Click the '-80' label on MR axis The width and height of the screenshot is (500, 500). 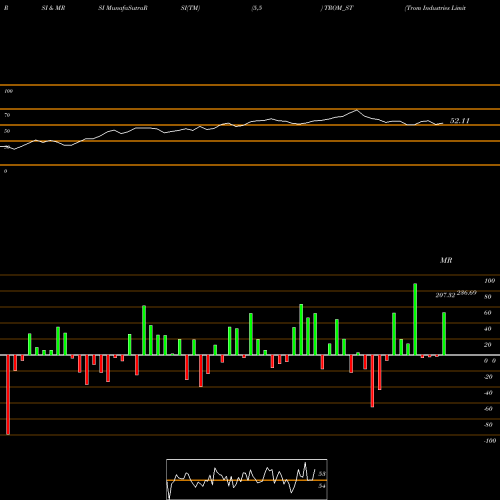click(488, 425)
